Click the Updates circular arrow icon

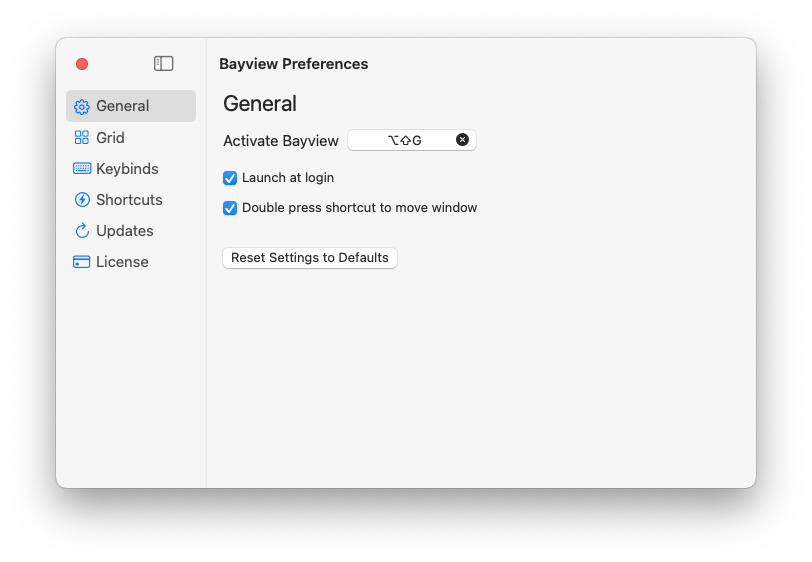[82, 231]
